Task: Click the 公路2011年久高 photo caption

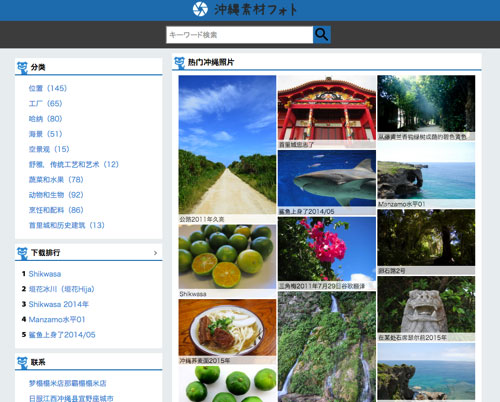Action: [202, 219]
